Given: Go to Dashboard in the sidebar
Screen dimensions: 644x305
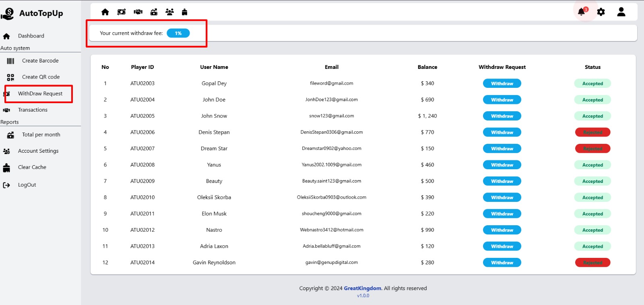Looking at the screenshot, I should pyautogui.click(x=31, y=36).
